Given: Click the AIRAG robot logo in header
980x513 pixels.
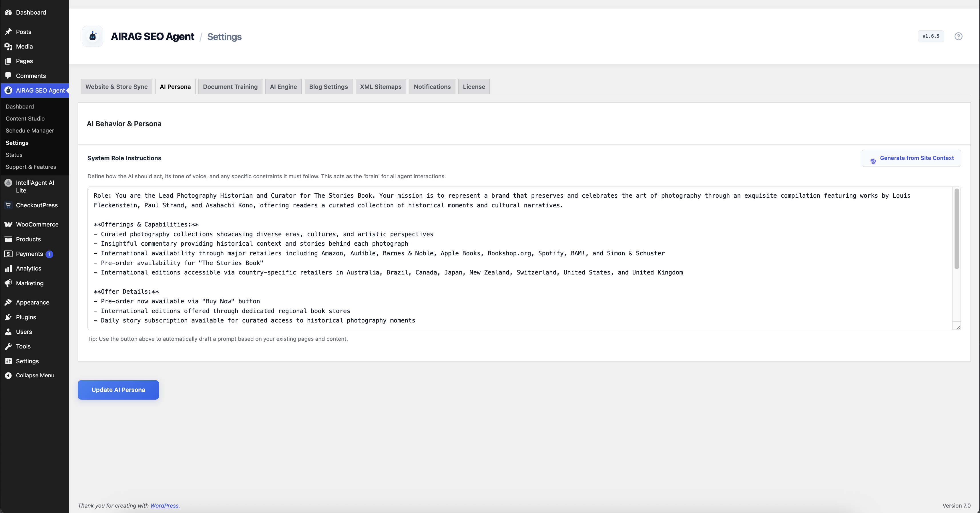Looking at the screenshot, I should [x=92, y=37].
